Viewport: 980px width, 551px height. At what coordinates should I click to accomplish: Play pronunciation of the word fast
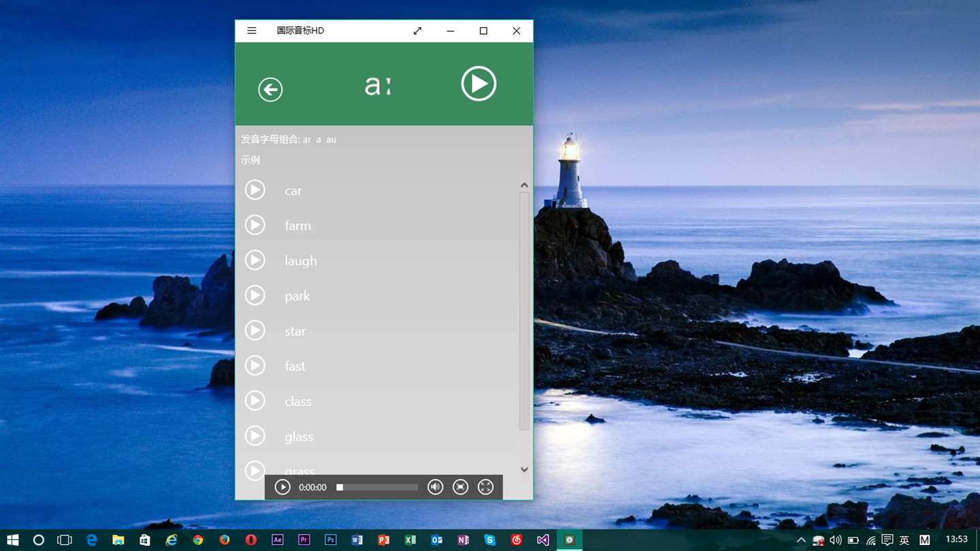click(255, 365)
